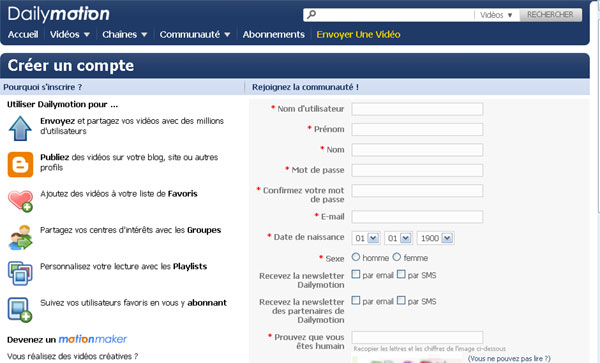
Task: Click the subscribe monitor plus icon
Action: [20, 310]
